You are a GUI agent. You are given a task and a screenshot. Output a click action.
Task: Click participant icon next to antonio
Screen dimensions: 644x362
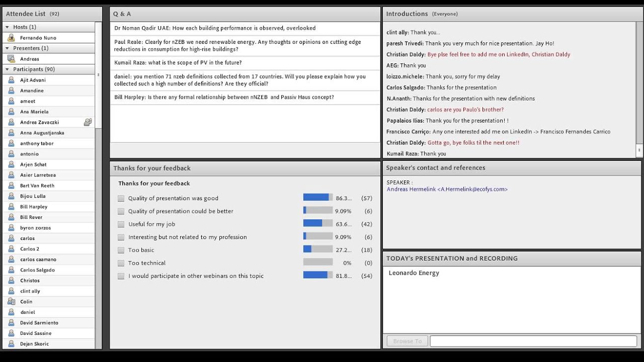[11, 154]
